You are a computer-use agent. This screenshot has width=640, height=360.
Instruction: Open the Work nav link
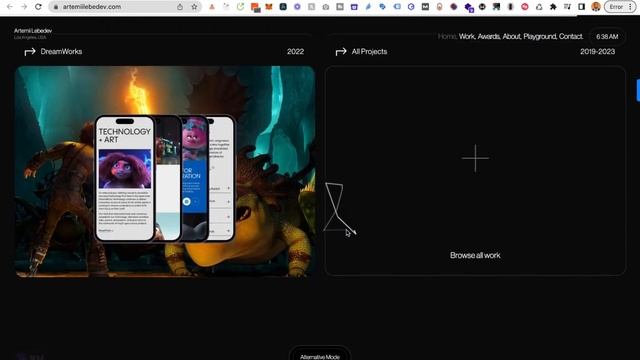[467, 36]
